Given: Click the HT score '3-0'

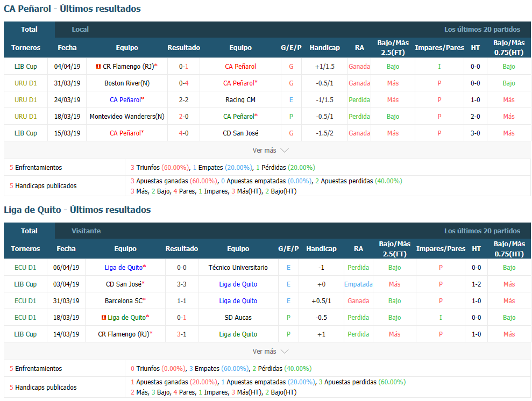Looking at the screenshot, I should (x=476, y=133).
